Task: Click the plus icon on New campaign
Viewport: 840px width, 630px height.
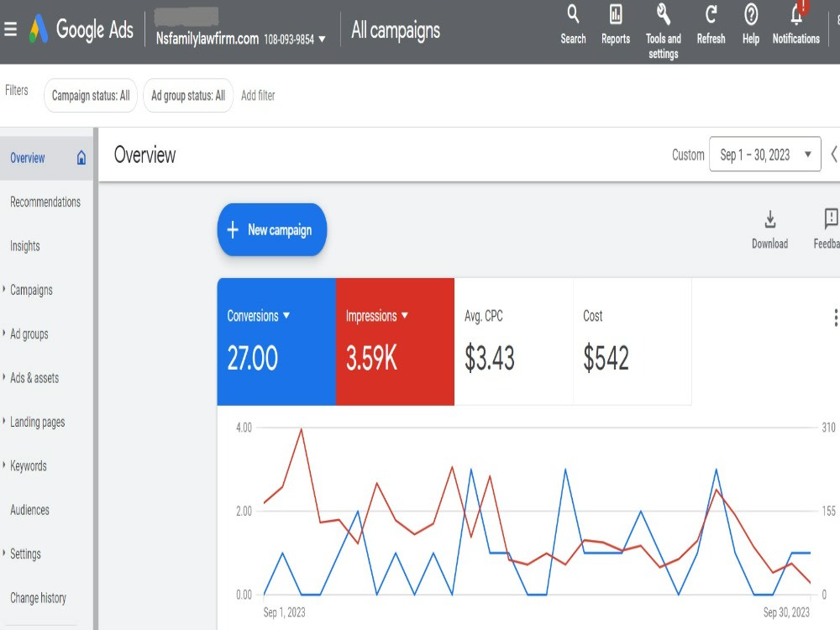Action: 233,230
